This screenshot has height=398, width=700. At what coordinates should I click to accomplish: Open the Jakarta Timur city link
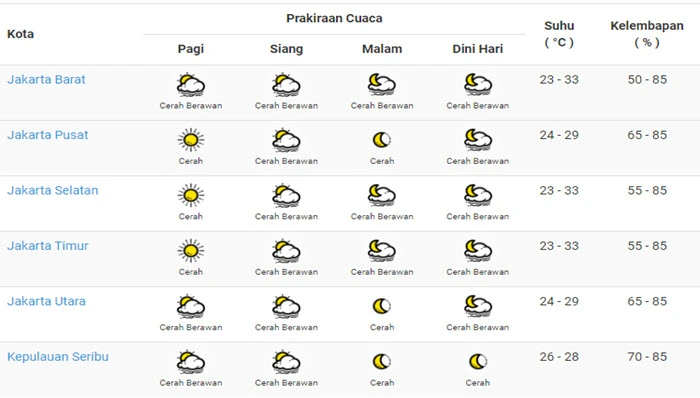[48, 246]
